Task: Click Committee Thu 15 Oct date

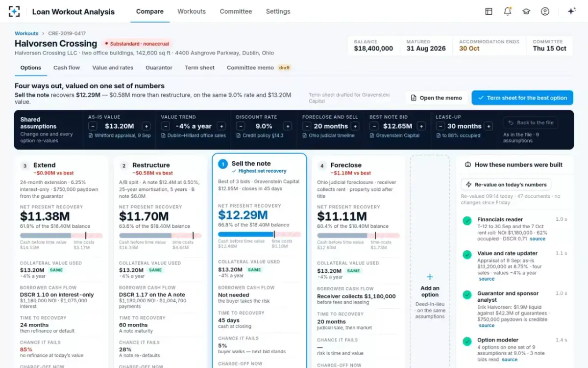Action: (549, 49)
